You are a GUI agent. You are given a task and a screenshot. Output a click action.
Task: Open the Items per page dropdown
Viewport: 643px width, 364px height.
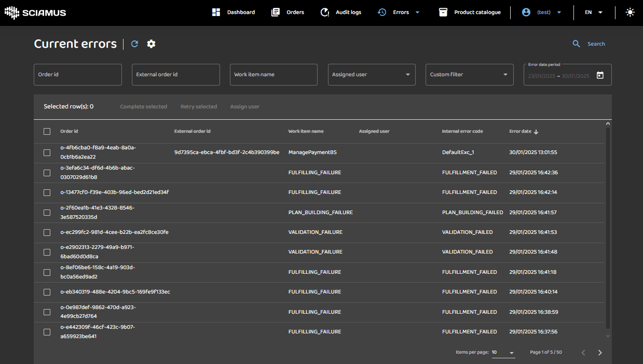503,353
